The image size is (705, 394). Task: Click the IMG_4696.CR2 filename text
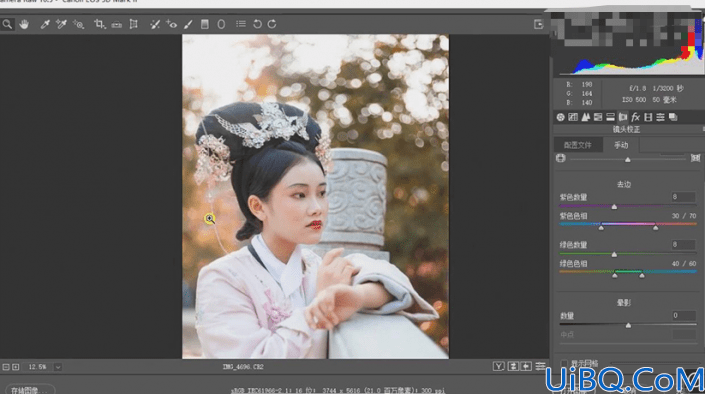click(243, 367)
